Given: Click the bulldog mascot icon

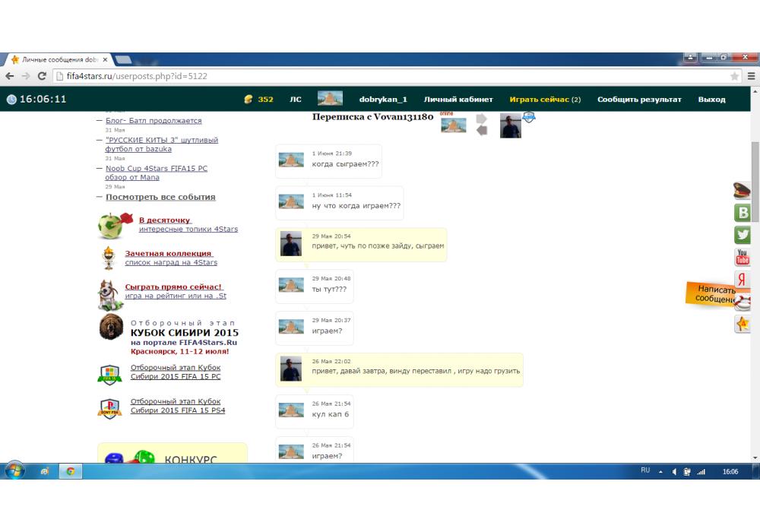Looking at the screenshot, I should click(x=110, y=294).
